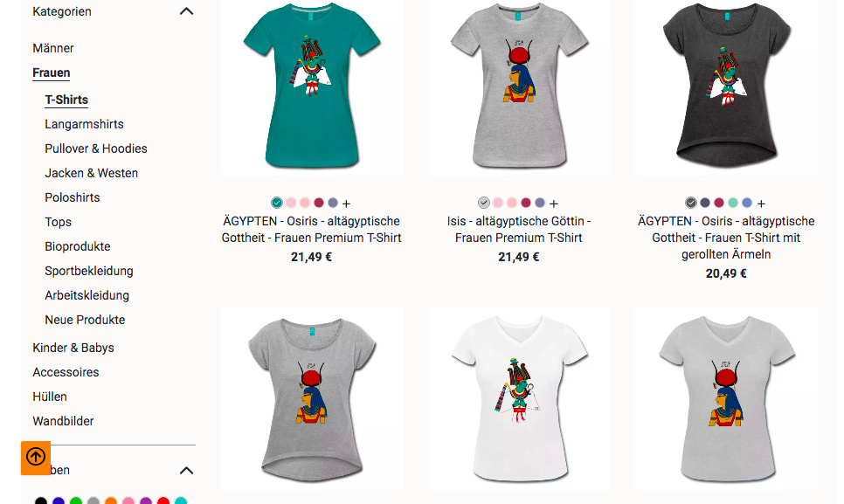Screen dimensions: 844x504
Task: Go to Kinder & Babys category
Action: pos(73,348)
